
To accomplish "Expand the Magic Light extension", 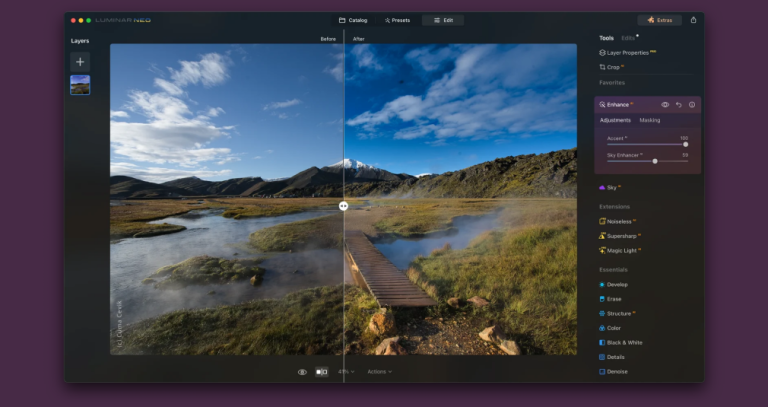I will coord(620,251).
